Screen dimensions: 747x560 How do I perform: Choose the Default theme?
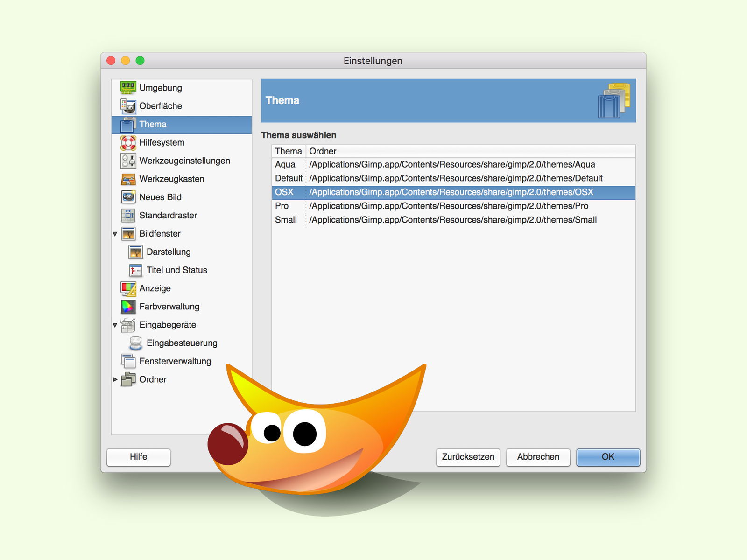click(x=289, y=178)
